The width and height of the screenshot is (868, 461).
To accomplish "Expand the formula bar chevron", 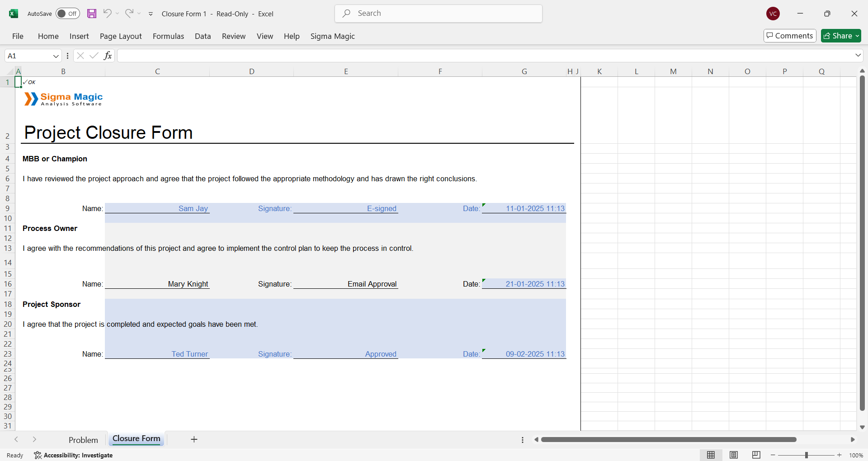I will 858,55.
